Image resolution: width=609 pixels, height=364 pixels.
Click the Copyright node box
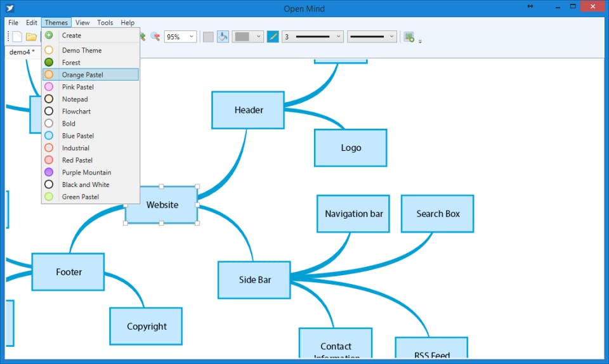tap(146, 327)
